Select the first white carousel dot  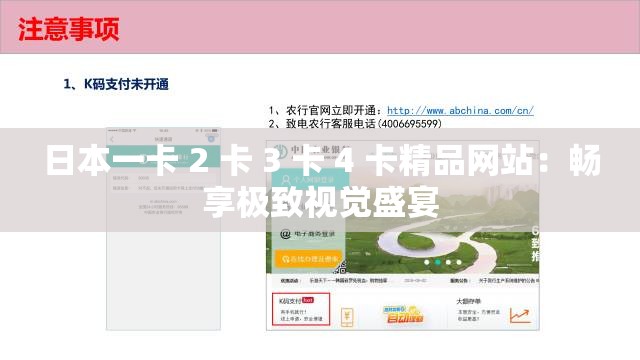click(x=427, y=262)
